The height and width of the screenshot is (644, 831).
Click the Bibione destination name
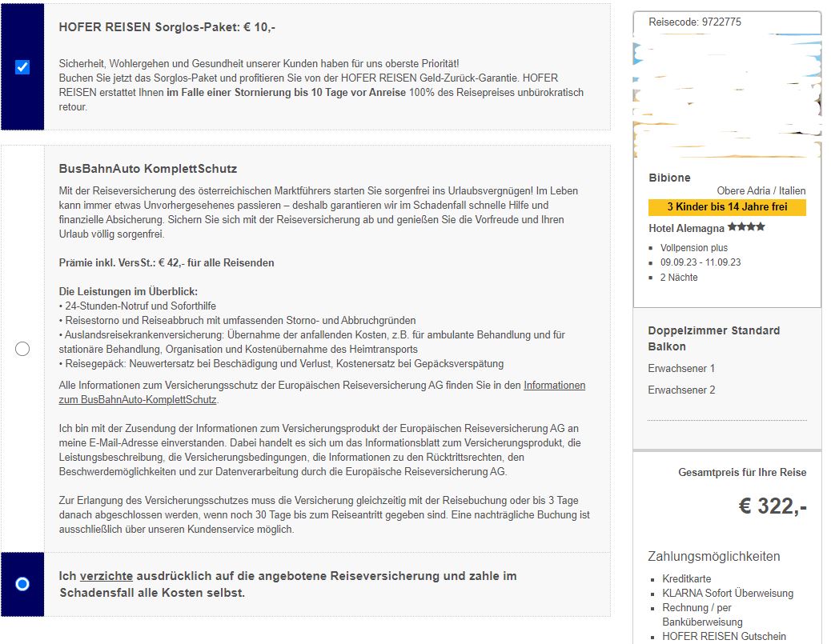(x=669, y=178)
